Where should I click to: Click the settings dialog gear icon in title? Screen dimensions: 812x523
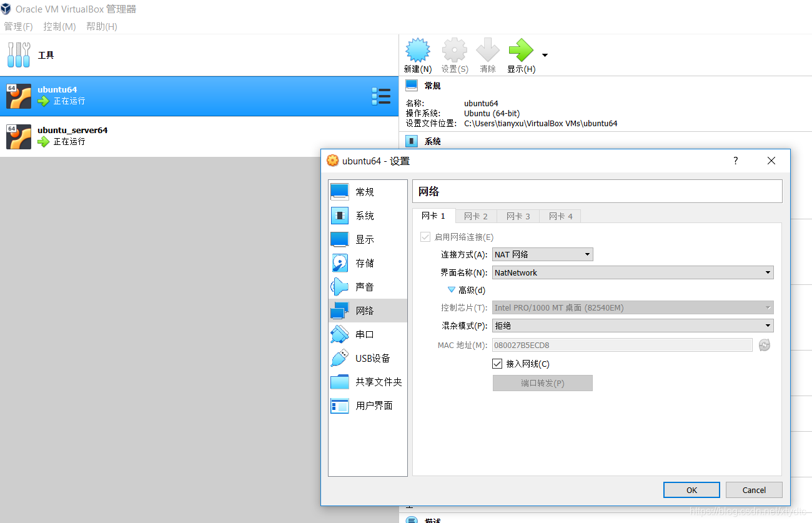333,161
